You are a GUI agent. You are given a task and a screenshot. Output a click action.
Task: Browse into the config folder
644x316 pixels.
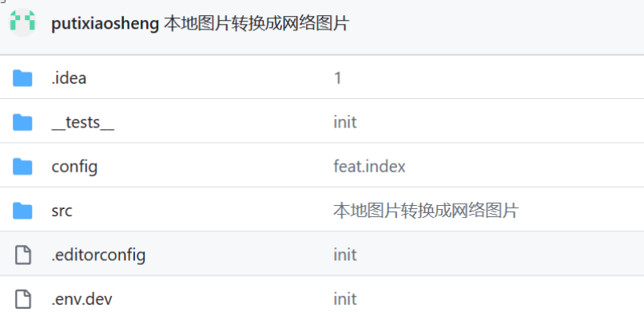[74, 167]
